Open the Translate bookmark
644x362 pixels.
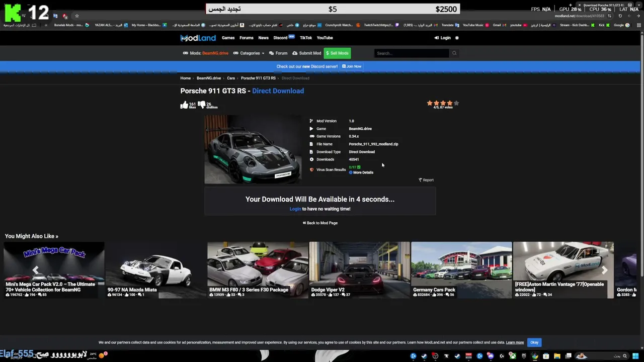pos(450,25)
